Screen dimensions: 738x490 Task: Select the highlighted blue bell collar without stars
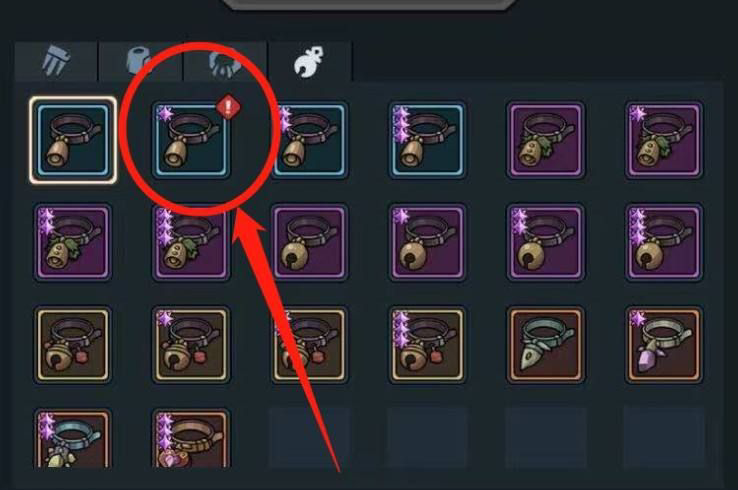pyautogui.click(x=73, y=140)
